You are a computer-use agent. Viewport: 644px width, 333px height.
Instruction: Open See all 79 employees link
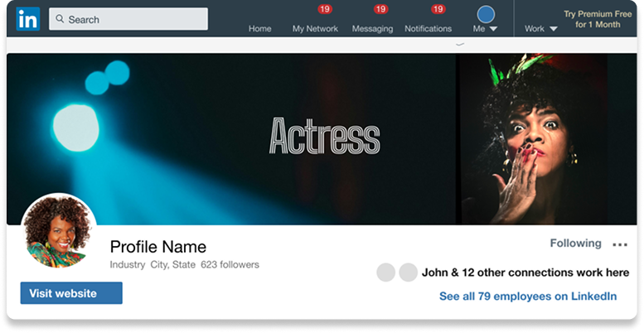coord(527,296)
